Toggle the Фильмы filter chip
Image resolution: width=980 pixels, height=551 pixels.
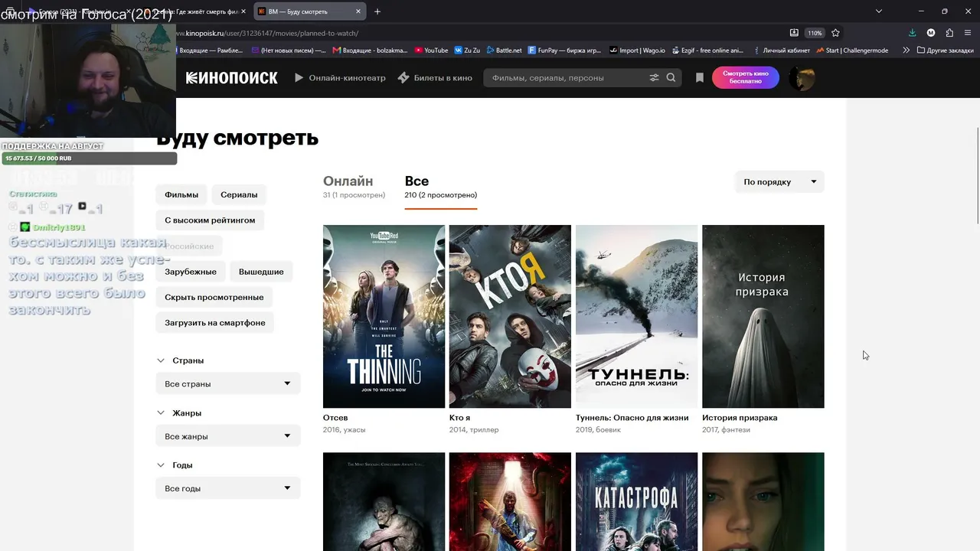181,194
